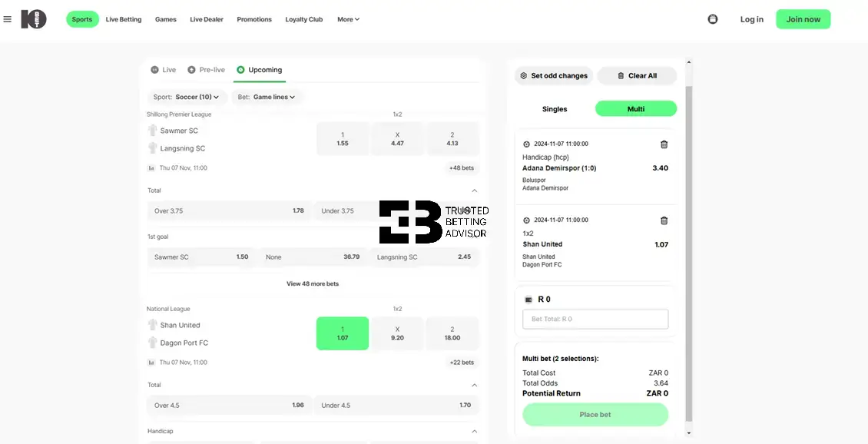Open the Loyalty Club page
The image size is (868, 444).
(x=304, y=19)
